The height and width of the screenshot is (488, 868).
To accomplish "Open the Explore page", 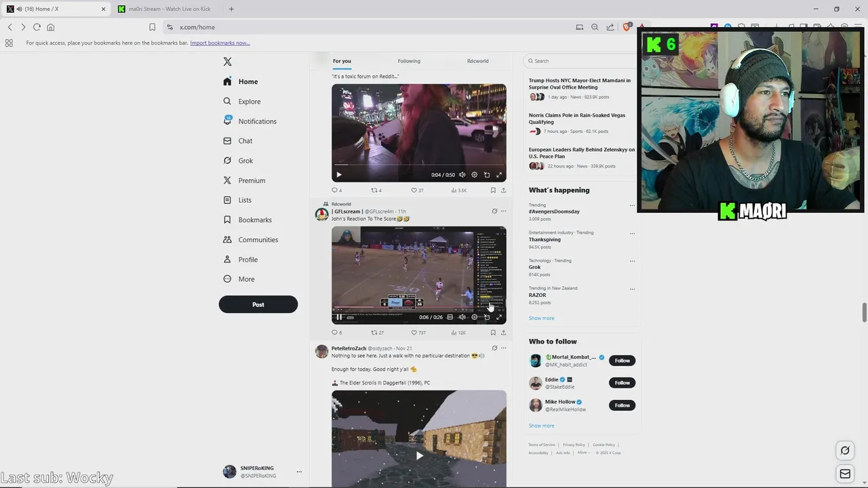I will (242, 102).
